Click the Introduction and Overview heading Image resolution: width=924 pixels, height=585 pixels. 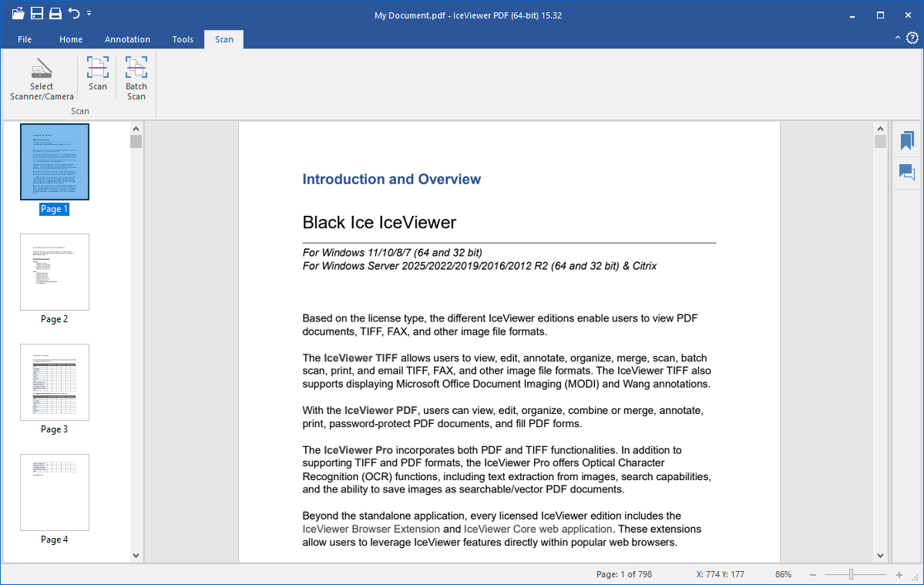[392, 179]
